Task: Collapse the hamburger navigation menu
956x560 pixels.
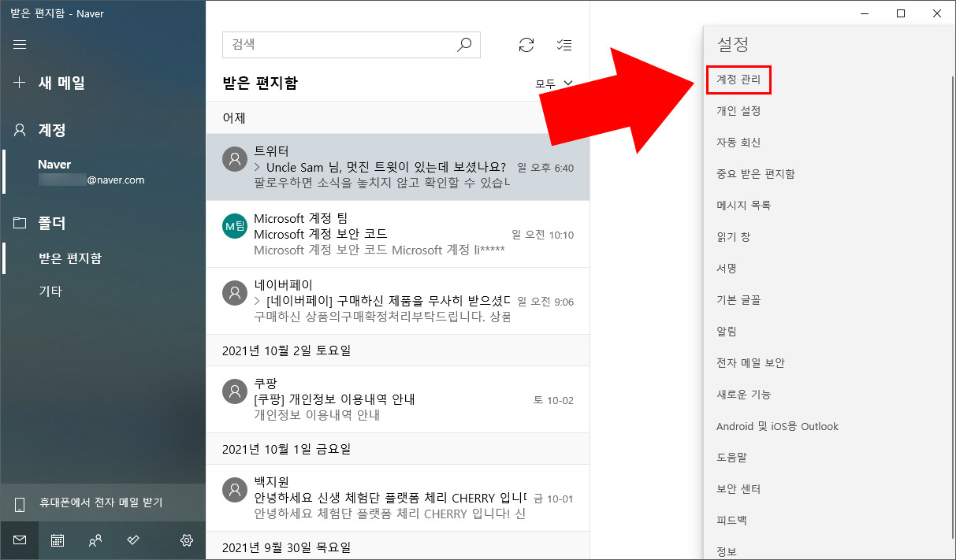Action: pos(20,44)
